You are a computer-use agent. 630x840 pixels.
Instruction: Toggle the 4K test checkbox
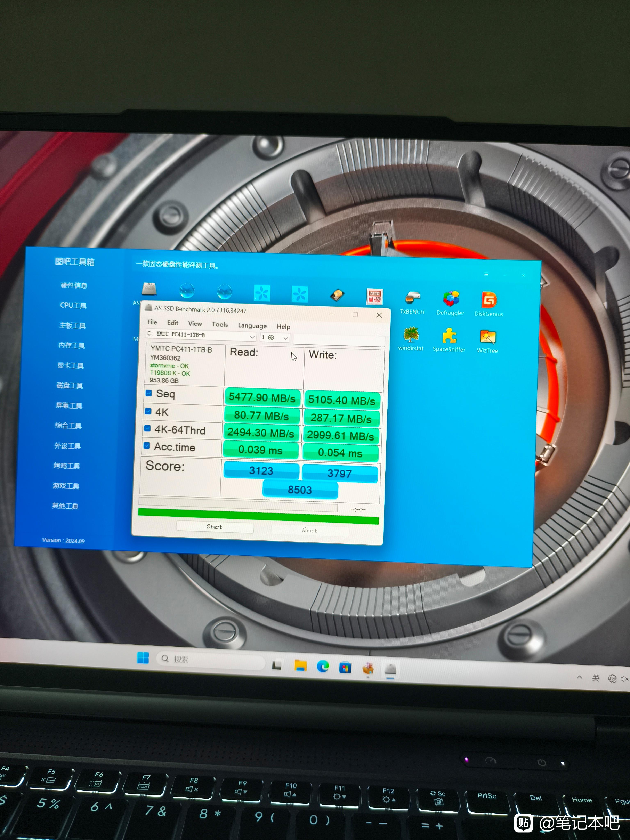point(148,411)
